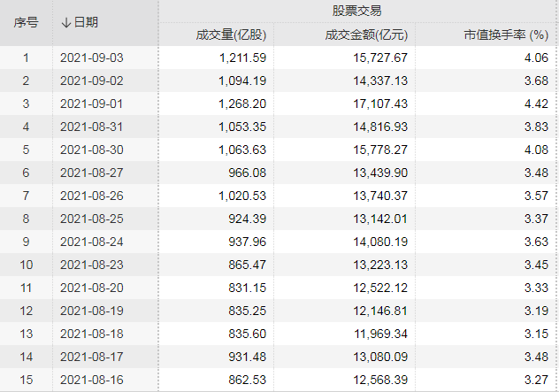Select the 2021-08-26 date cell
Image resolution: width=559 pixels, height=392 pixels.
tap(92, 196)
